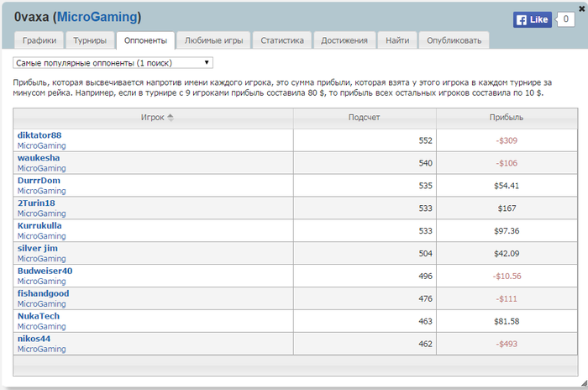Screen dimensions: 588x390
Task: Expand the Самые популярные оппоненты dropdown
Action: coord(113,63)
